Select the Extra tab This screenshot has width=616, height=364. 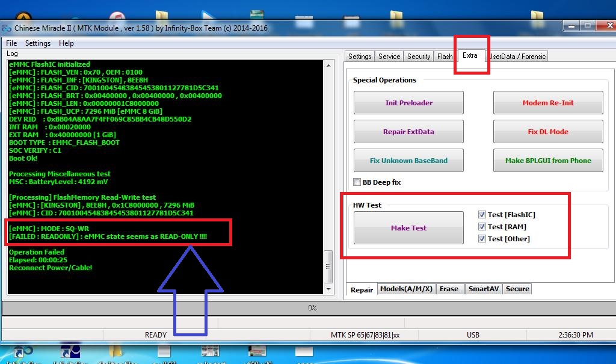[x=470, y=55]
